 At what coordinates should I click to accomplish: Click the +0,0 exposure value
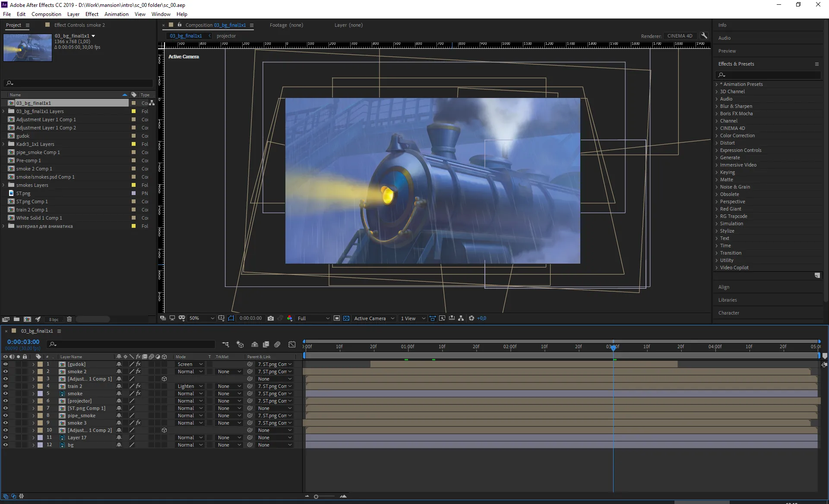pyautogui.click(x=481, y=318)
